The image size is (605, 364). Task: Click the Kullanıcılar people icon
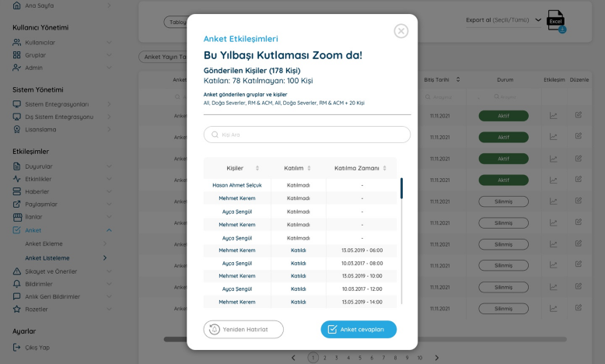(x=16, y=42)
